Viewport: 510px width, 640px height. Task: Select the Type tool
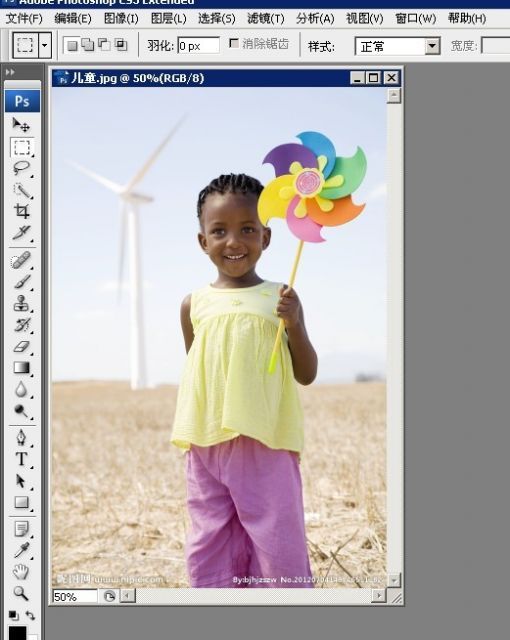pyautogui.click(x=21, y=460)
